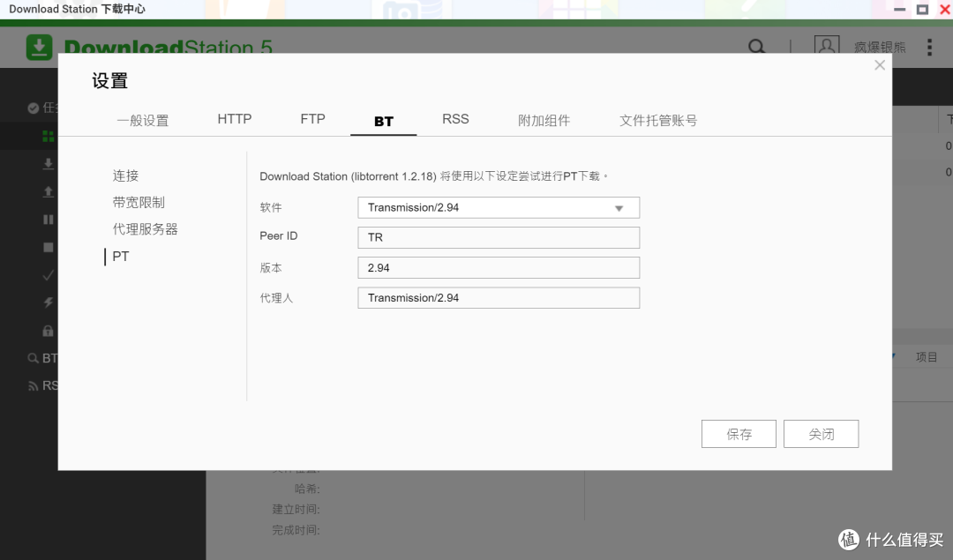This screenshot has height=560, width=953.
Task: Select the uploading arrow icon in the sidebar
Action: click(x=48, y=192)
